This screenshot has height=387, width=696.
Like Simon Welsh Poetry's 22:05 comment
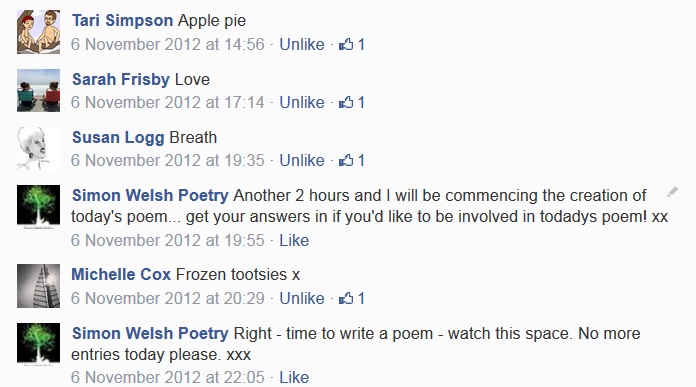[294, 377]
